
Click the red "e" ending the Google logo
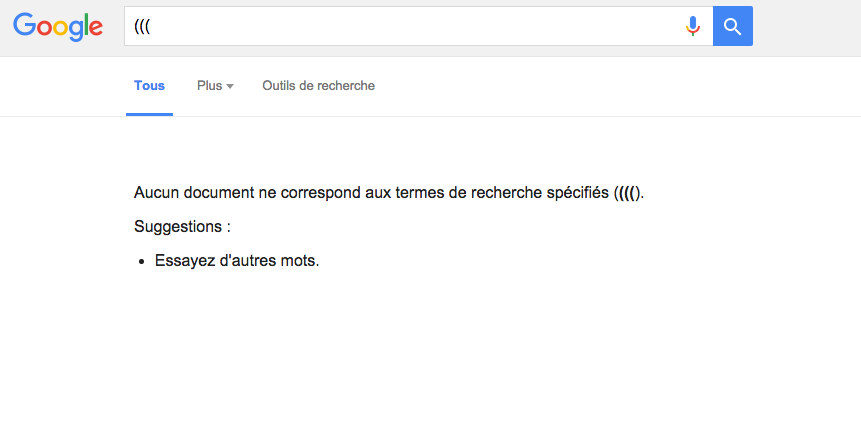click(x=95, y=28)
